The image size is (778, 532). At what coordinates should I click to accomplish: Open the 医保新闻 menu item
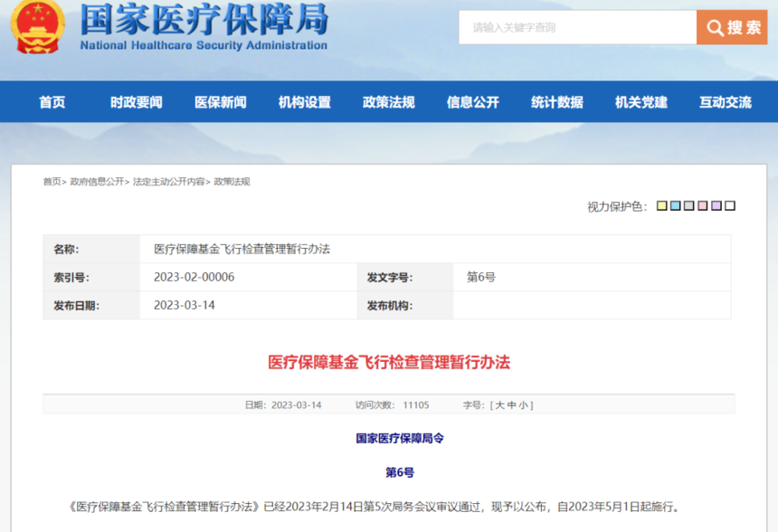(221, 102)
